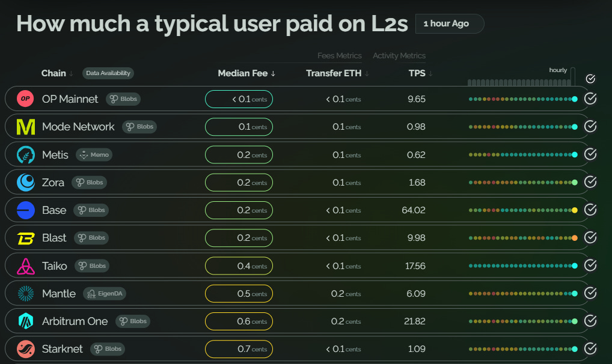Click the Blobs badge on Blast
612x364 pixels.
click(91, 238)
